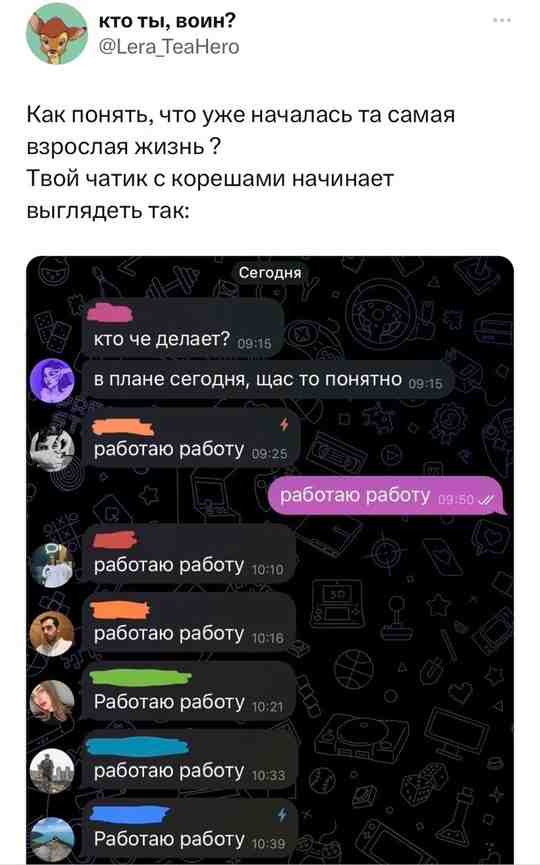The width and height of the screenshot is (540, 865).
Task: Click the green scribbled sender name above the 10:21 message
Action: tap(140, 677)
